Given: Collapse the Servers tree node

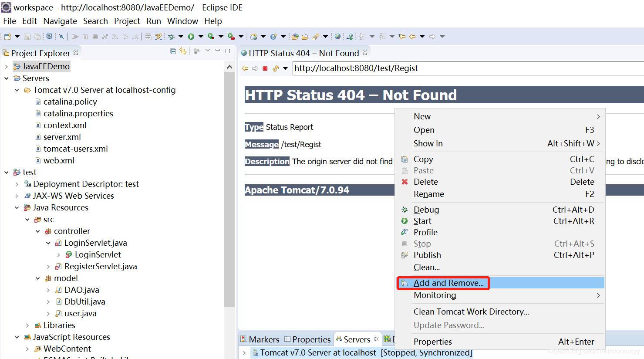Looking at the screenshot, I should point(6,78).
